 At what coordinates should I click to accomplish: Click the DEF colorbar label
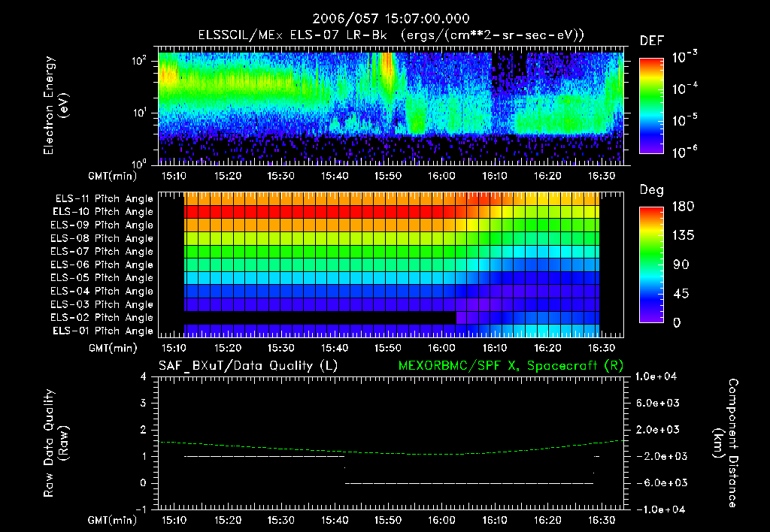click(x=652, y=41)
